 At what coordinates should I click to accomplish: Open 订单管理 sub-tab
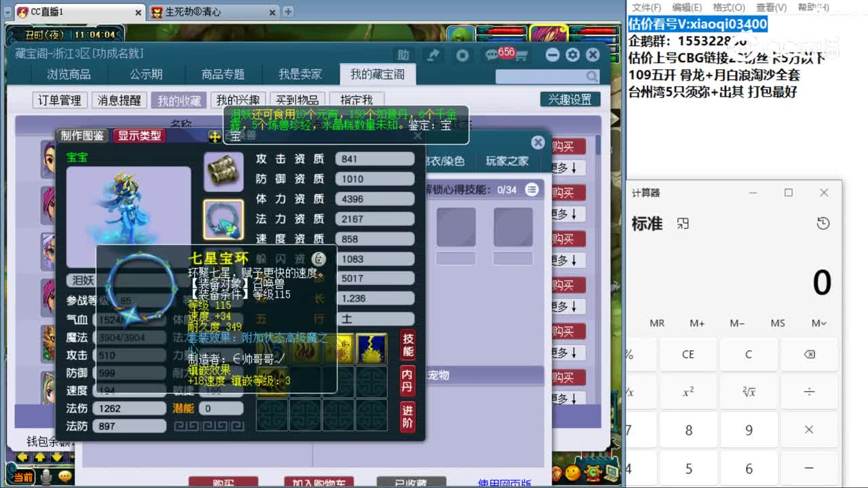(x=60, y=100)
